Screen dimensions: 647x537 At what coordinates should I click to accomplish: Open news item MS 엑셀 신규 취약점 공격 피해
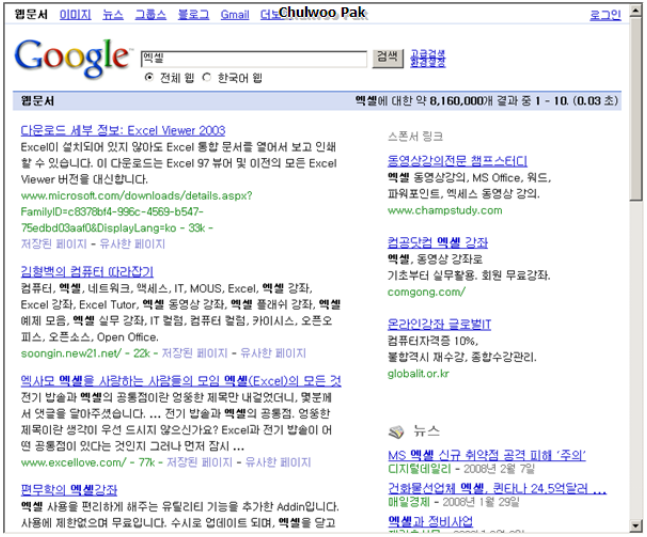pos(487,455)
